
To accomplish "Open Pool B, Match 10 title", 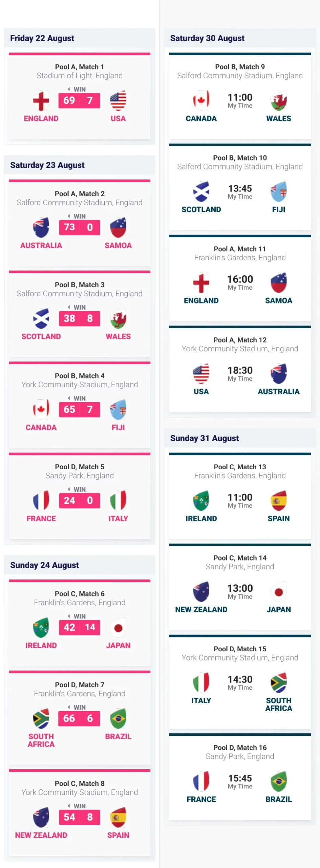I will coord(240,158).
